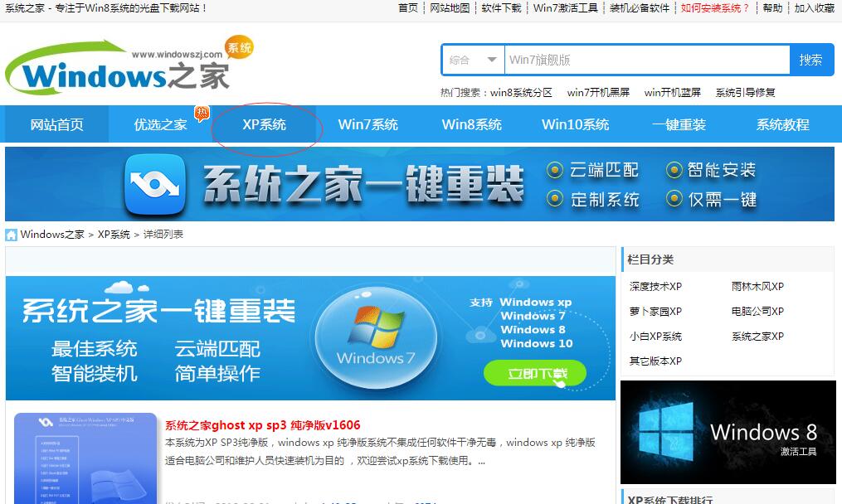The height and width of the screenshot is (504, 842).
Task: Click hot search 系统引导修复
Action: pos(745,92)
